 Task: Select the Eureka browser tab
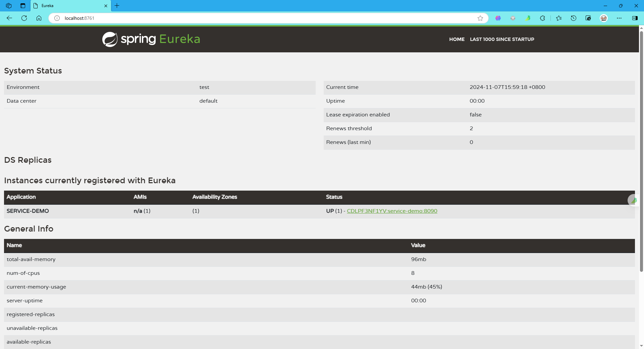point(70,6)
